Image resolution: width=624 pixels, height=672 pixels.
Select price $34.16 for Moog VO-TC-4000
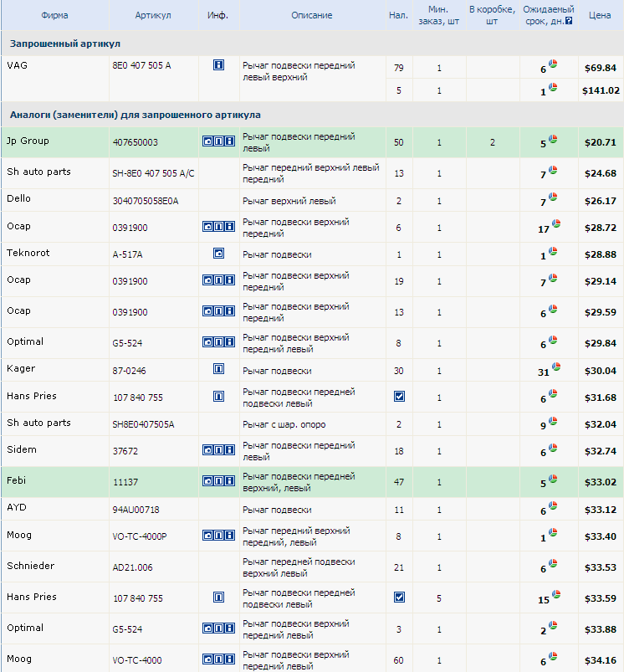click(x=601, y=660)
